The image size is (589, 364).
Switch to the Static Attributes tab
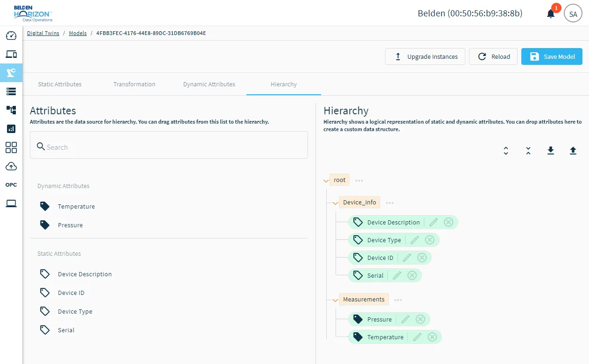pos(60,84)
